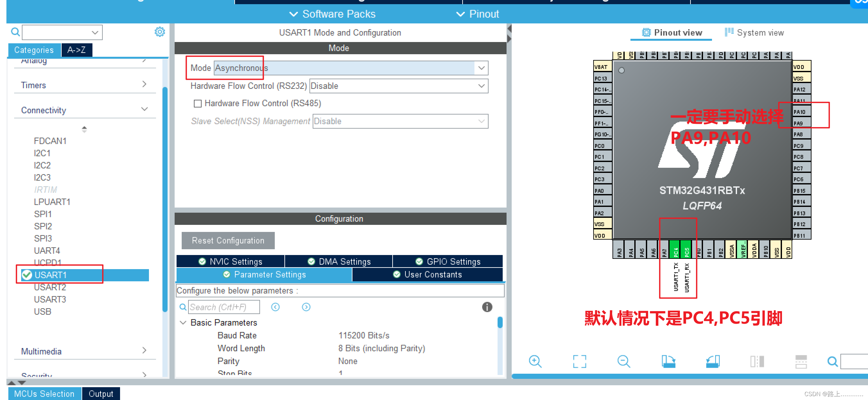
Task: Open the Pinout dropdown menu
Action: click(x=477, y=14)
